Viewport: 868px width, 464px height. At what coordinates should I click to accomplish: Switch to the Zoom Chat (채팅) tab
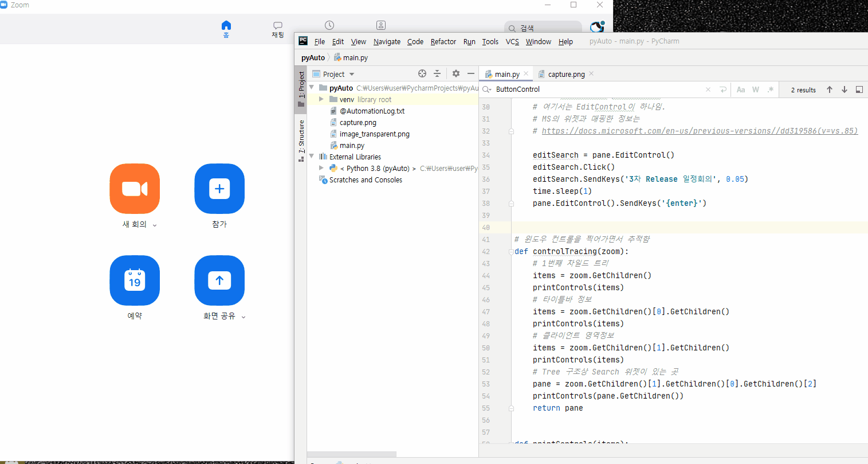pyautogui.click(x=278, y=30)
